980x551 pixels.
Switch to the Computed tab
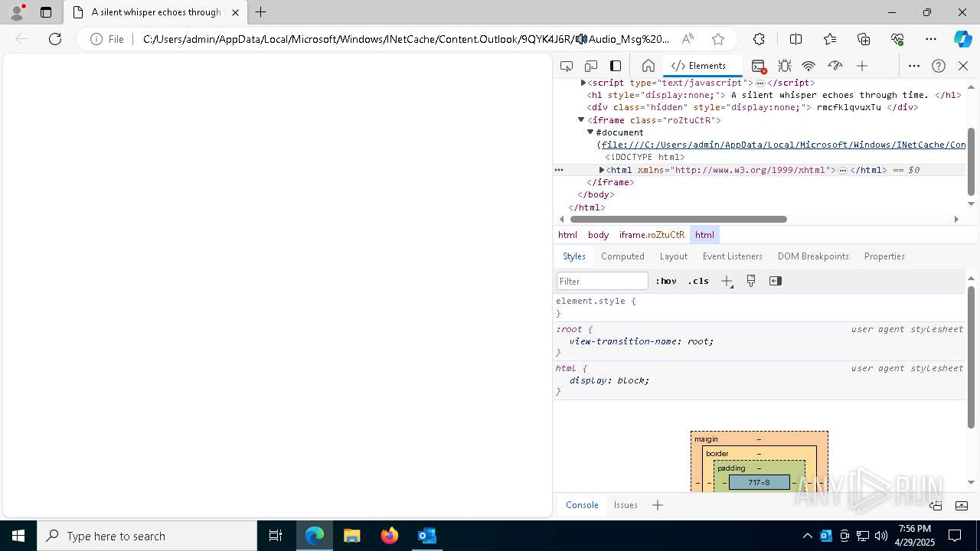click(622, 256)
